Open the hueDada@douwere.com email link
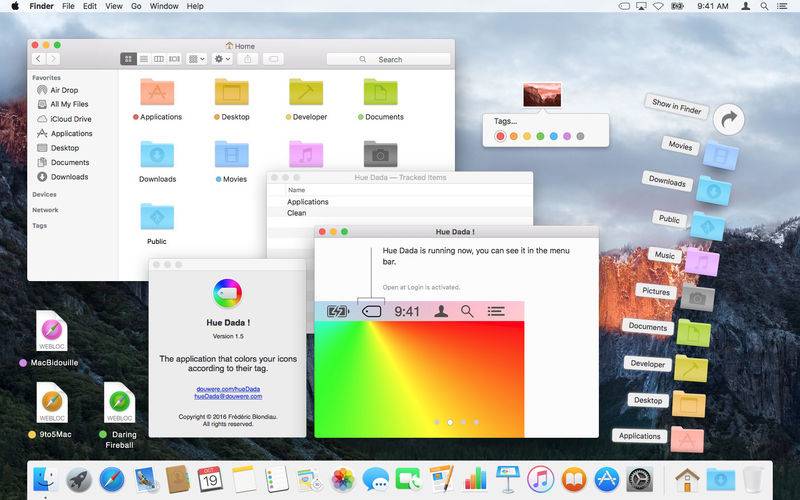This screenshot has height=500, width=800. [x=228, y=396]
